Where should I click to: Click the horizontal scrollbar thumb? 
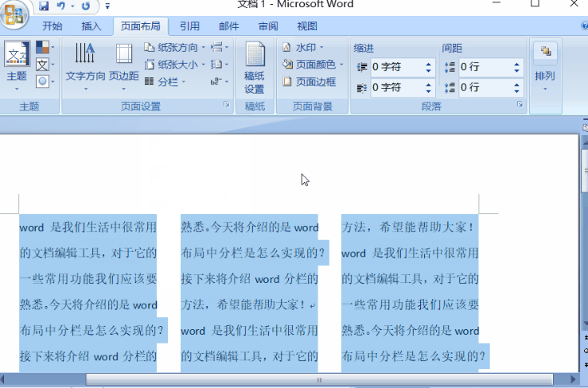click(x=320, y=380)
